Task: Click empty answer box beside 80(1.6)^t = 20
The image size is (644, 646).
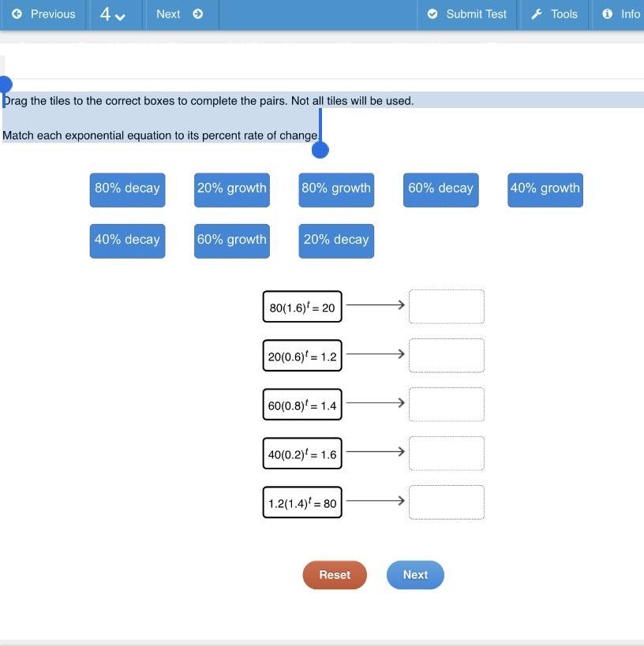Action: 447,307
